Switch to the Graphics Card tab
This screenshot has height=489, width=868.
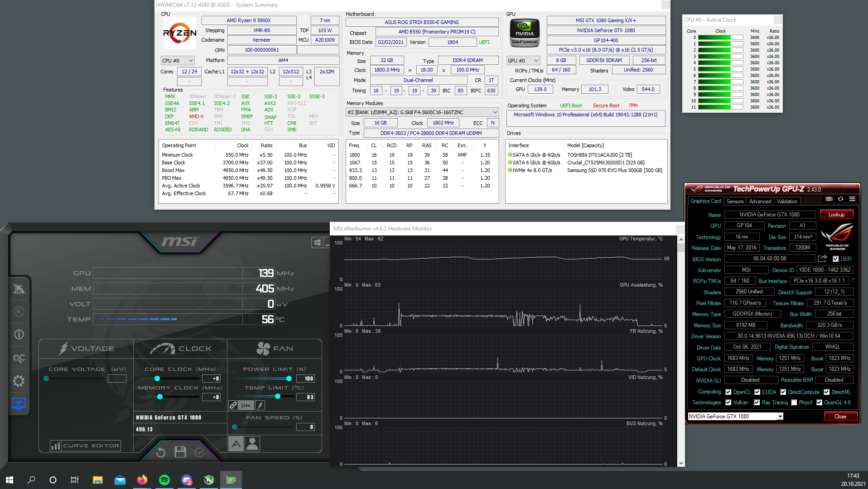coord(705,201)
